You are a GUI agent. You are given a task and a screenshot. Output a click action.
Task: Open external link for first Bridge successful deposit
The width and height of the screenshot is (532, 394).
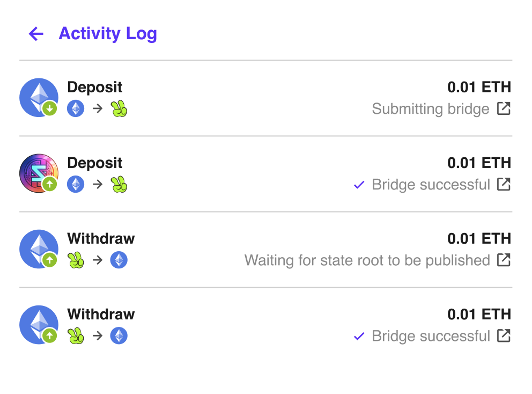(x=504, y=185)
